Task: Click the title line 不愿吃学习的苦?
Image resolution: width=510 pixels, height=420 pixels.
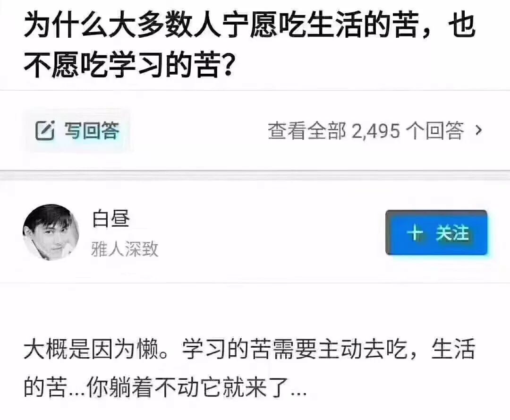Action: (129, 65)
